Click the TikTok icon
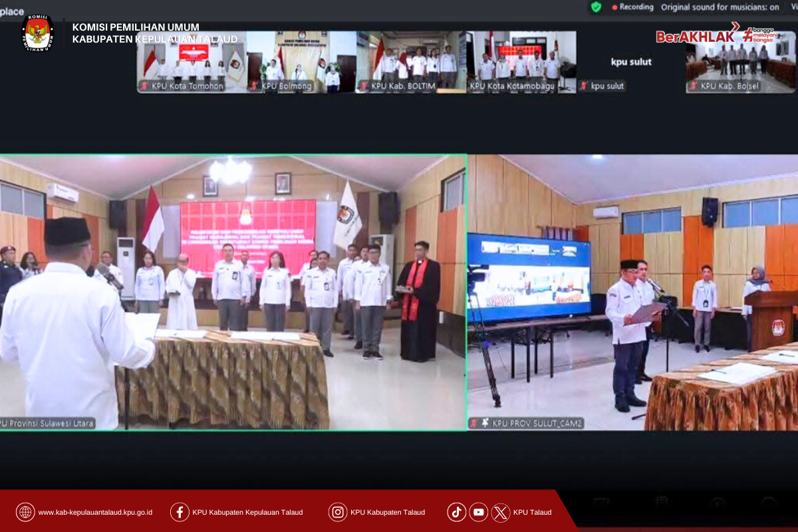798x532 pixels. pyautogui.click(x=457, y=512)
